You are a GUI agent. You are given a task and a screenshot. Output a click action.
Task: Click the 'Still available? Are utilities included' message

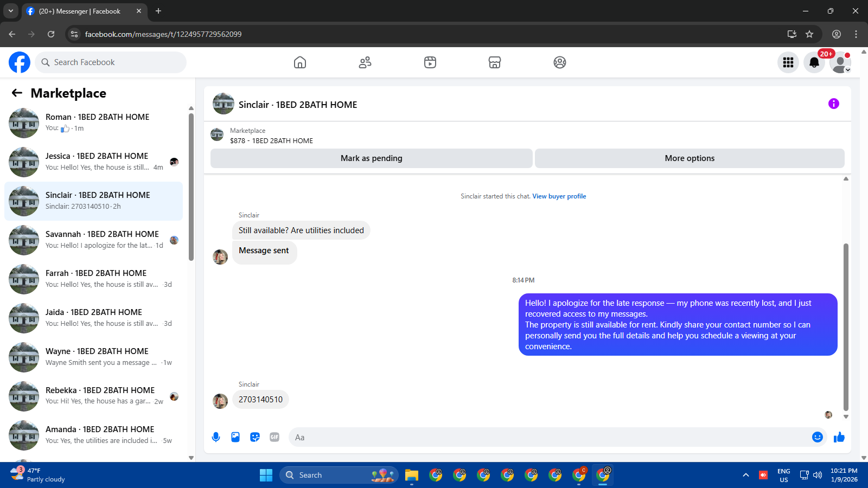click(x=301, y=230)
